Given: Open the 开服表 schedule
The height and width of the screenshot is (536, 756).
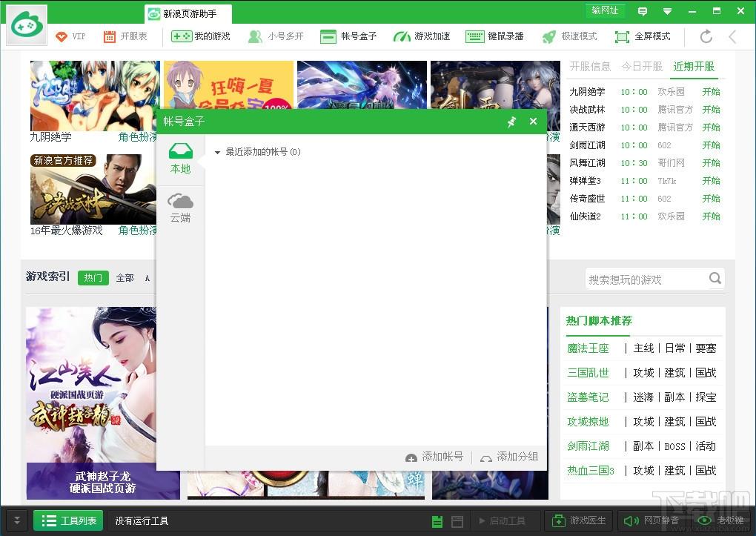Looking at the screenshot, I should [125, 36].
